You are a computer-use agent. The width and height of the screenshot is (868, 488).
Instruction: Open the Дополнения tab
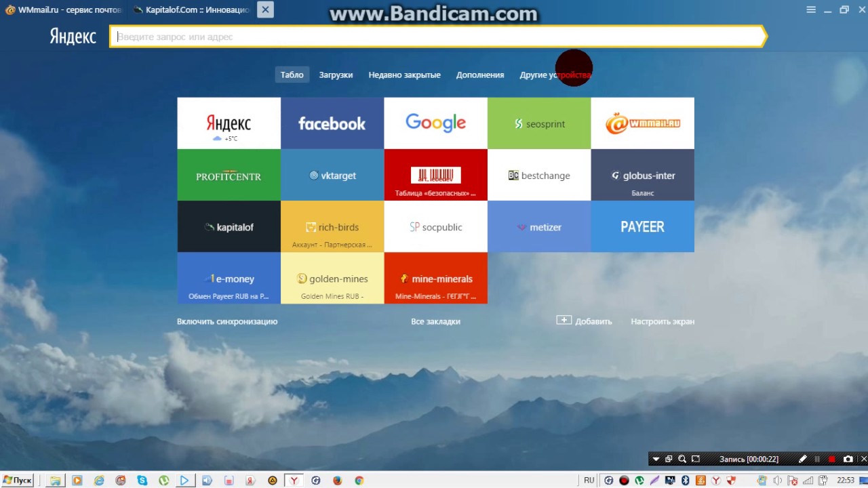[x=480, y=75]
